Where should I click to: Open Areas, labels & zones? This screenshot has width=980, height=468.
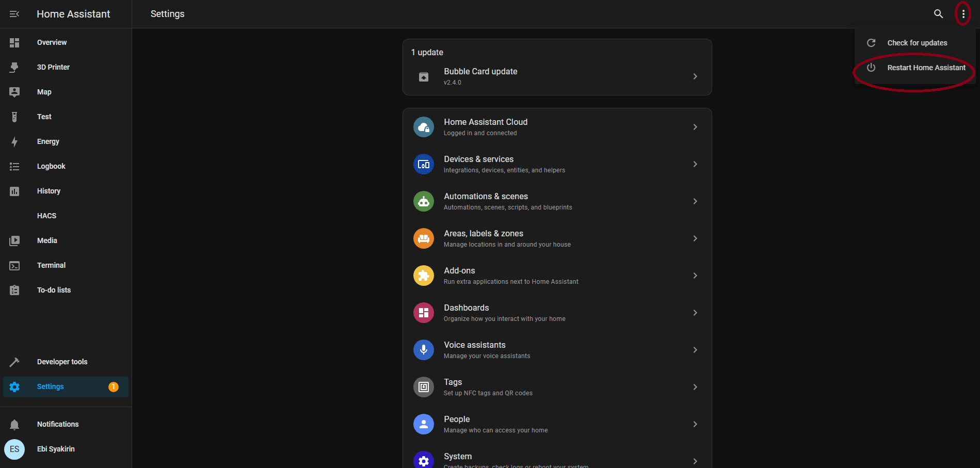pos(484,234)
